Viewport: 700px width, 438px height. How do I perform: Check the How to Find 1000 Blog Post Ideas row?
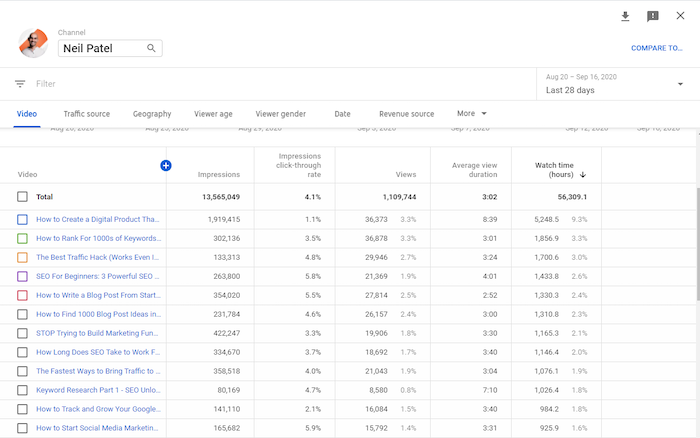tap(22, 314)
